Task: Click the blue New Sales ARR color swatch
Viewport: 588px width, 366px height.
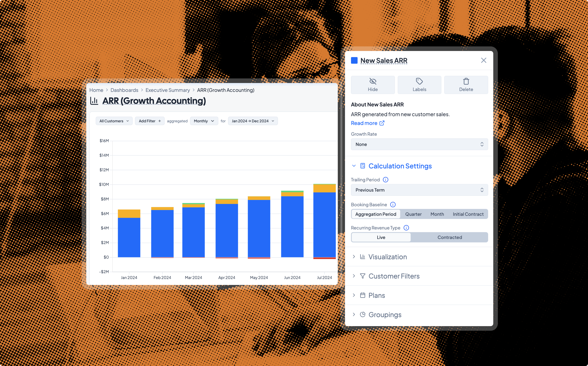Action: 354,60
